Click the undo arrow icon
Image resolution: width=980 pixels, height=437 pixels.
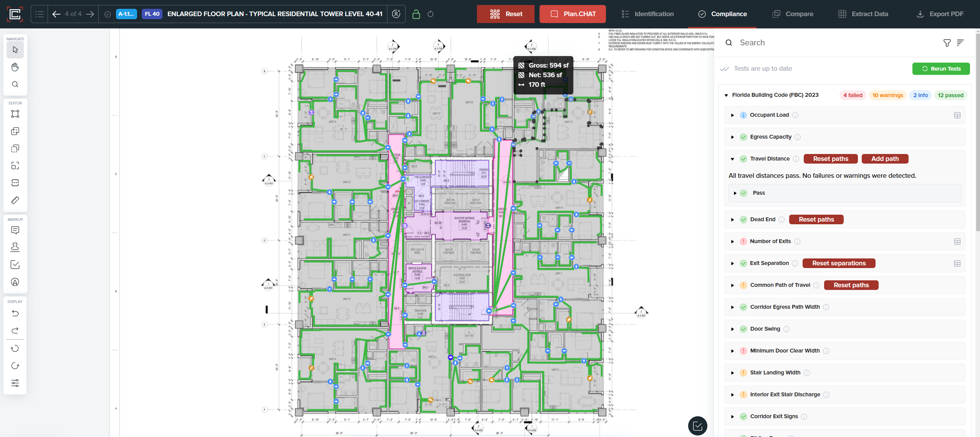click(x=15, y=313)
